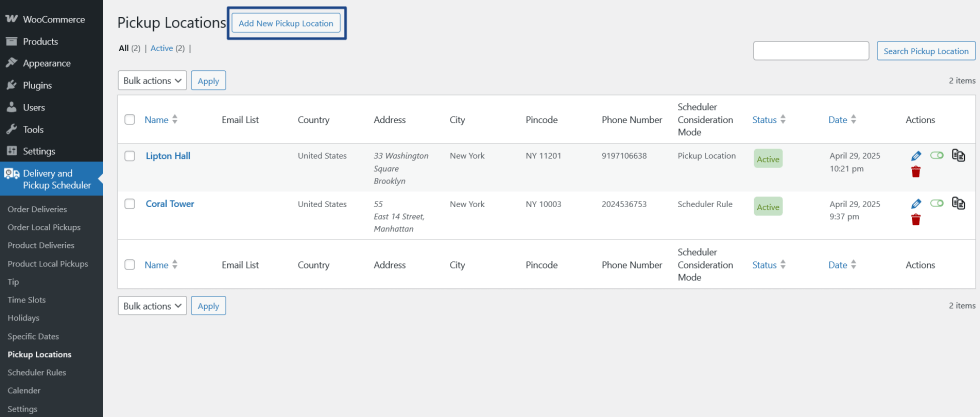This screenshot has width=980, height=417.
Task: Click the WooCommerce logo icon in sidebar
Action: point(11,19)
